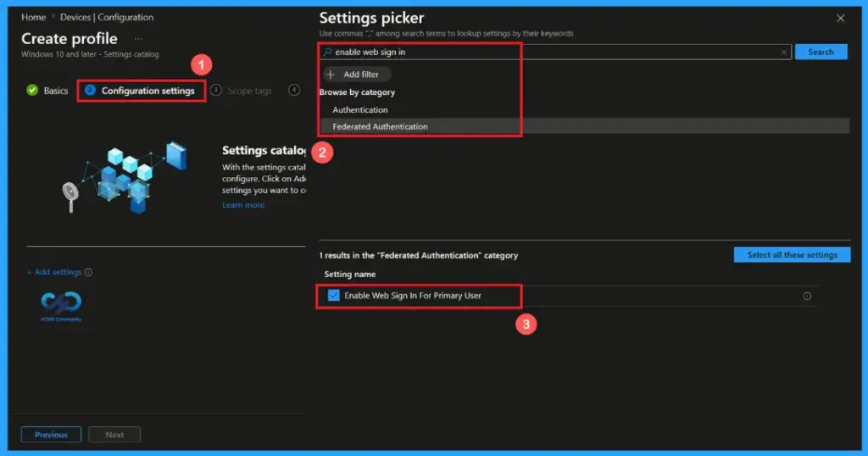Open the Create profile ellipsis menu

138,39
